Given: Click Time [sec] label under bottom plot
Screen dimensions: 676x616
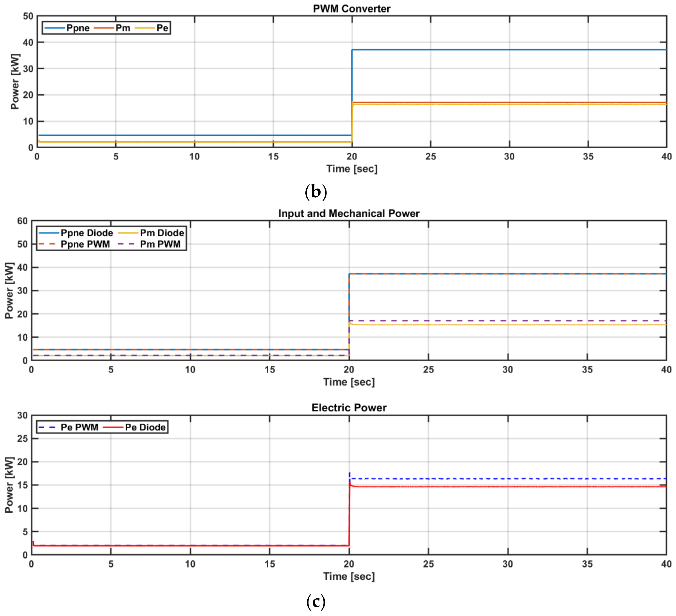Looking at the screenshot, I should pos(349,576).
